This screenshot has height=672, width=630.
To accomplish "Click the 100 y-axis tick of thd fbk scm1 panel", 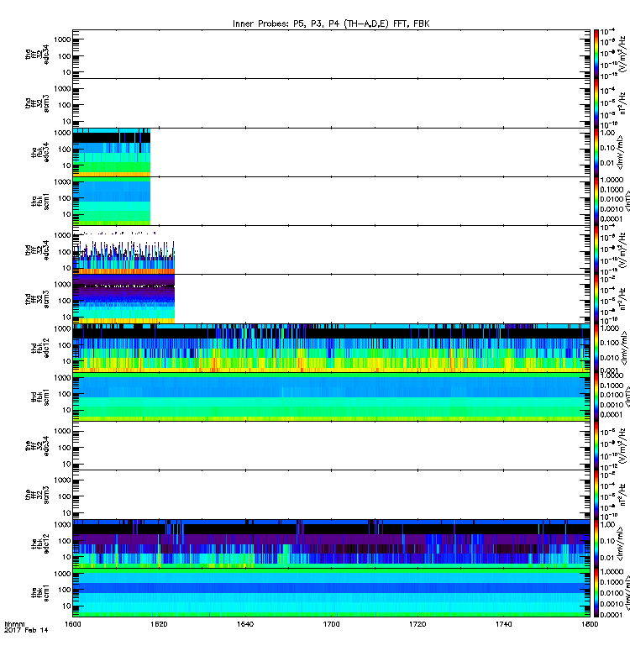I will 65,394.
